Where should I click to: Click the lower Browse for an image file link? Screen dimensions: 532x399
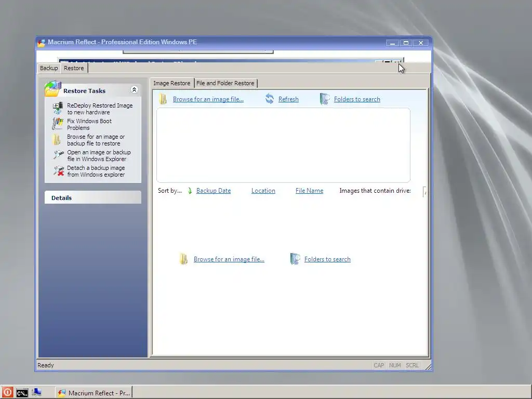tap(229, 259)
